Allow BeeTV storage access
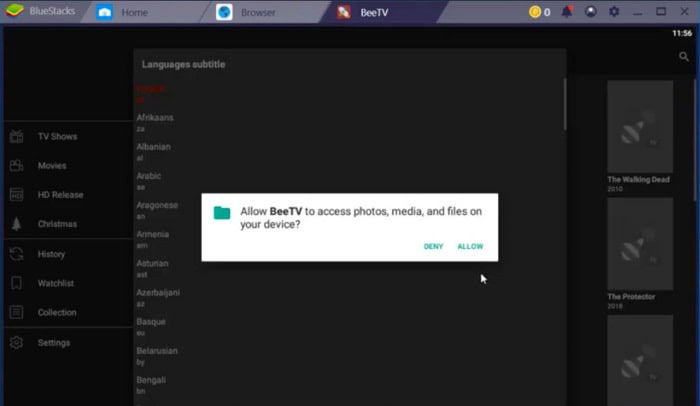 [x=470, y=246]
